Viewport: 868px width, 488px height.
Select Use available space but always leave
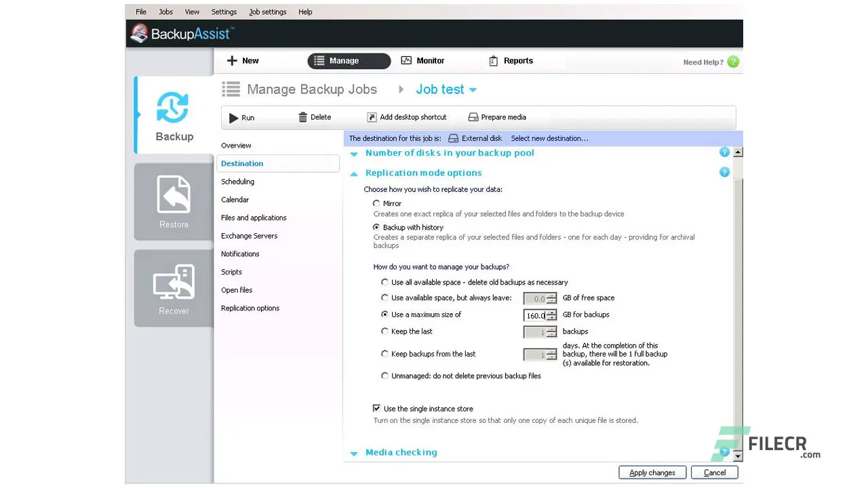pos(385,298)
